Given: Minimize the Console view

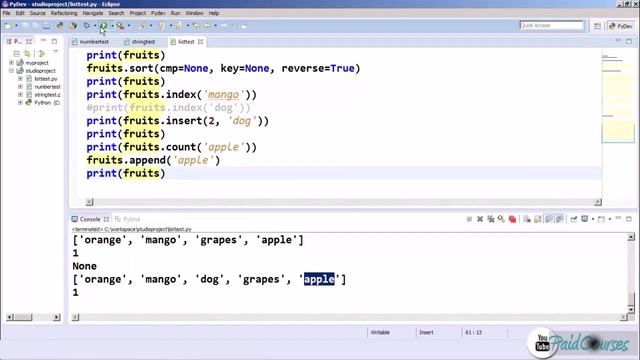Looking at the screenshot, I should pyautogui.click(x=618, y=219).
